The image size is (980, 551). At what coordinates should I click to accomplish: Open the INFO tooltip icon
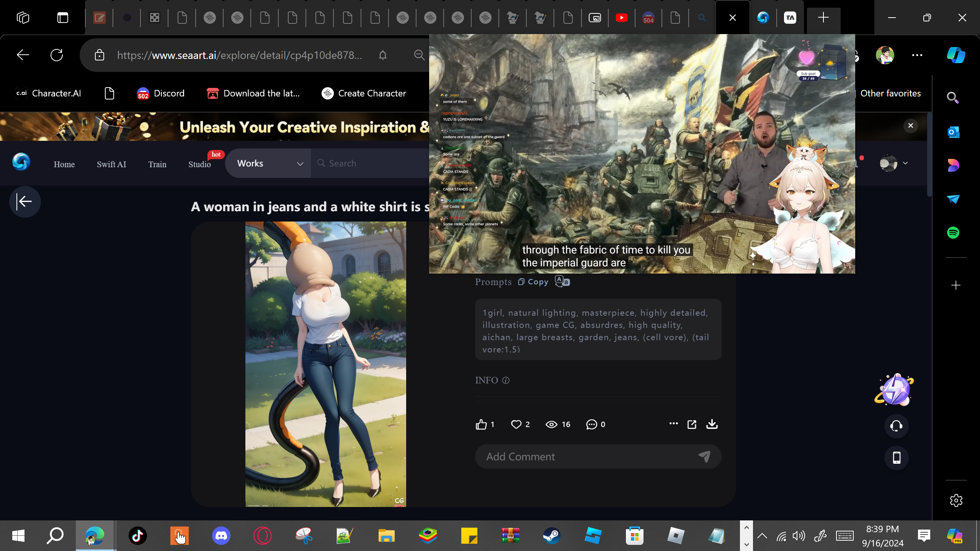[x=506, y=380]
